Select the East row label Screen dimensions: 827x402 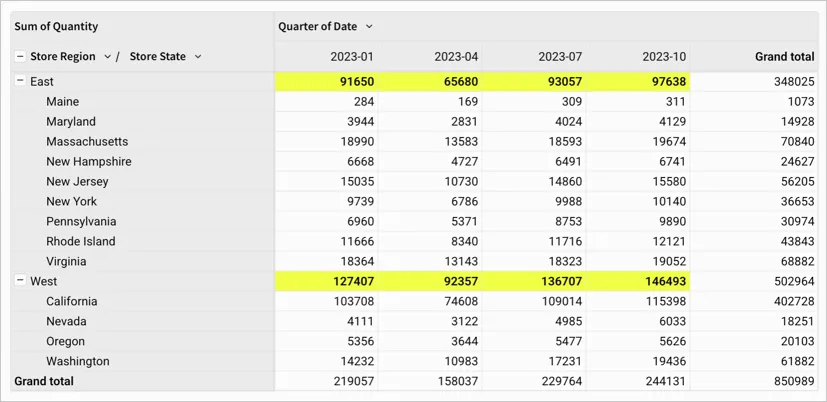click(x=42, y=82)
